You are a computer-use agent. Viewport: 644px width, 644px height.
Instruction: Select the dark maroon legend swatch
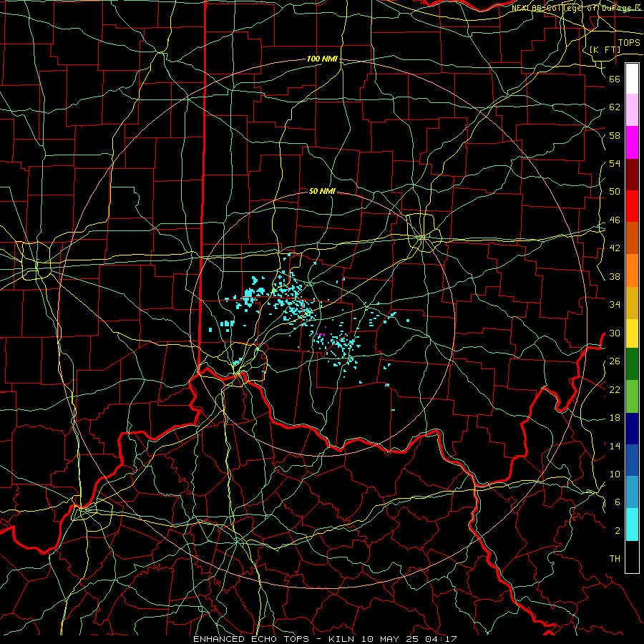632,175
